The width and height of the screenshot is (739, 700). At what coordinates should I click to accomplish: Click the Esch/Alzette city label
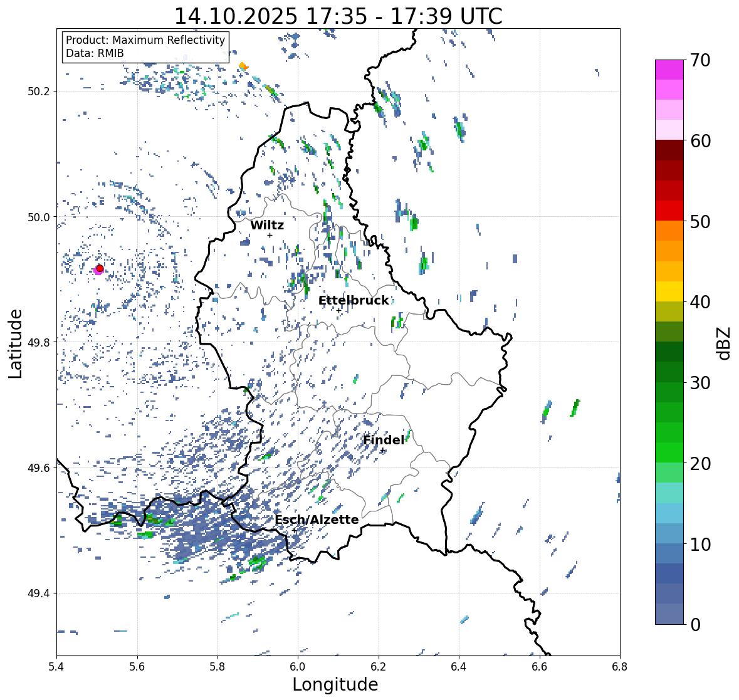(x=317, y=520)
